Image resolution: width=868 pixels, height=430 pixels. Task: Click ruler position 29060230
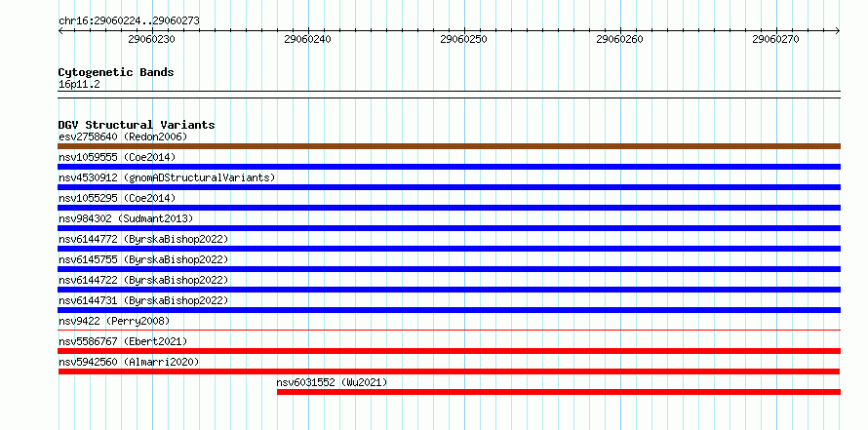click(x=152, y=39)
